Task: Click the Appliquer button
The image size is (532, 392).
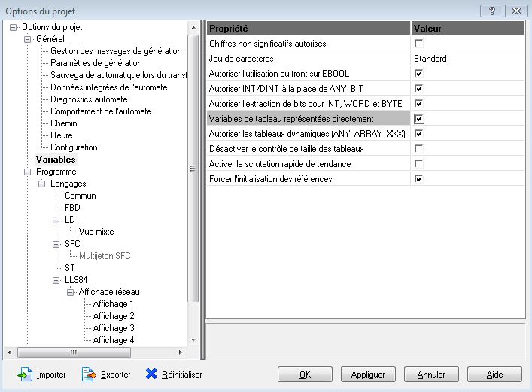Action: coord(368,374)
